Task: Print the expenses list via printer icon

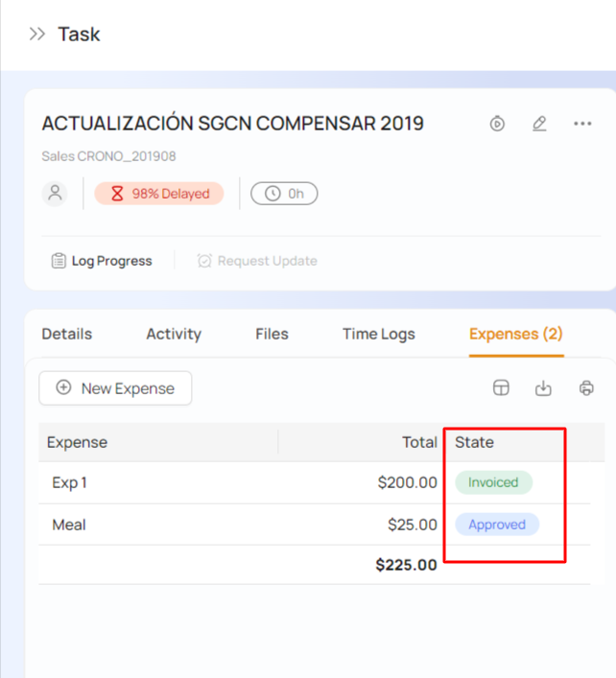Action: [586, 388]
